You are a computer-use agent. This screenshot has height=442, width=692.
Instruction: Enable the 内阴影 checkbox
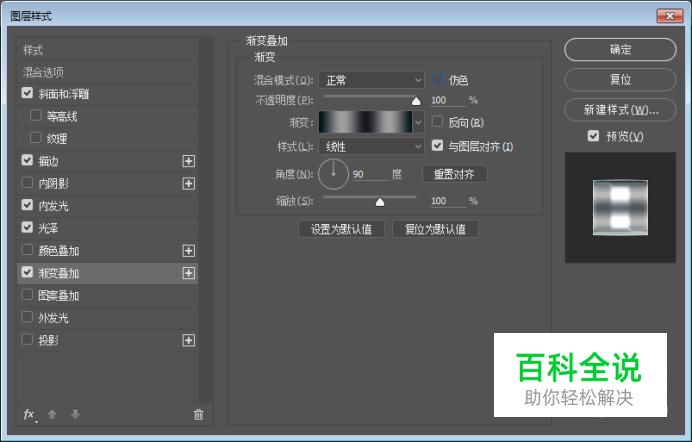(27, 183)
